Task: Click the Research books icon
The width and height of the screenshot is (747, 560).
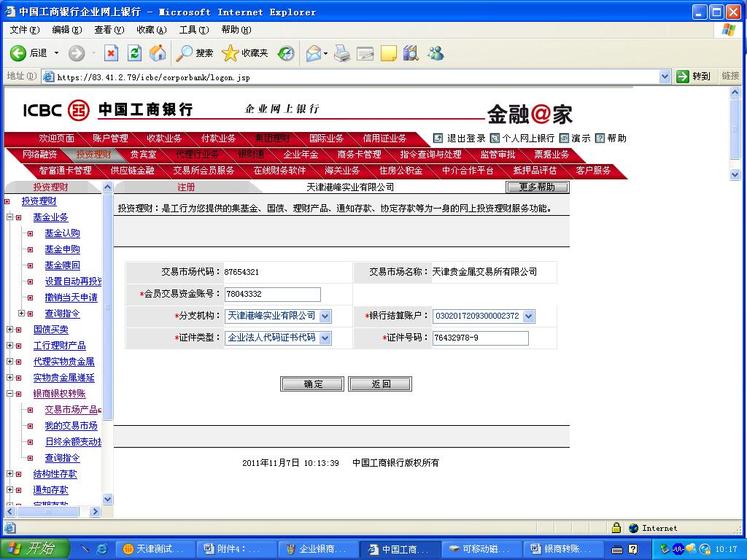Action: pos(411,52)
